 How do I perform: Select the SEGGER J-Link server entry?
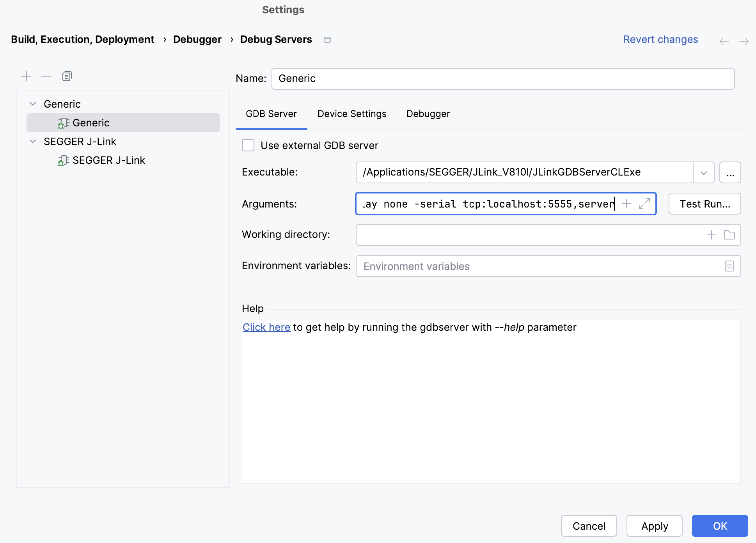pos(108,160)
